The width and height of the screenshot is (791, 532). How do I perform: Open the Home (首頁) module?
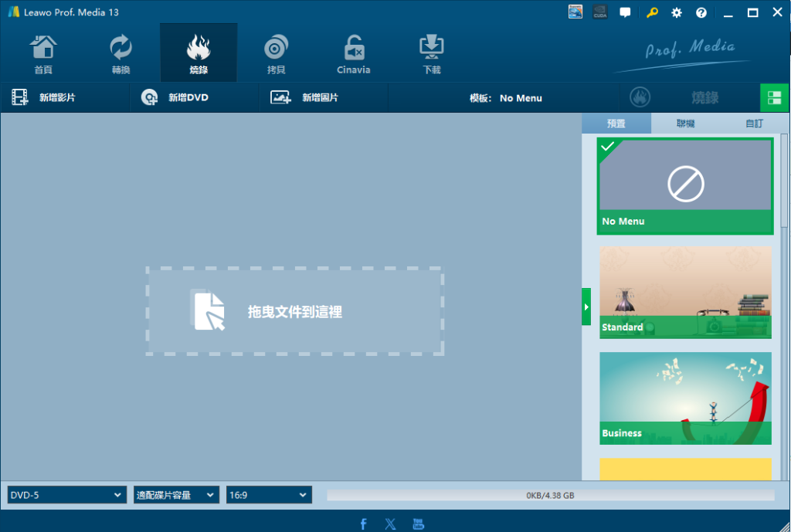[x=43, y=53]
